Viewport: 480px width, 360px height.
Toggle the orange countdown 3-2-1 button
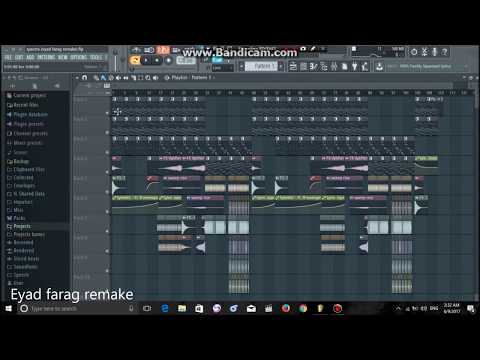(x=163, y=50)
